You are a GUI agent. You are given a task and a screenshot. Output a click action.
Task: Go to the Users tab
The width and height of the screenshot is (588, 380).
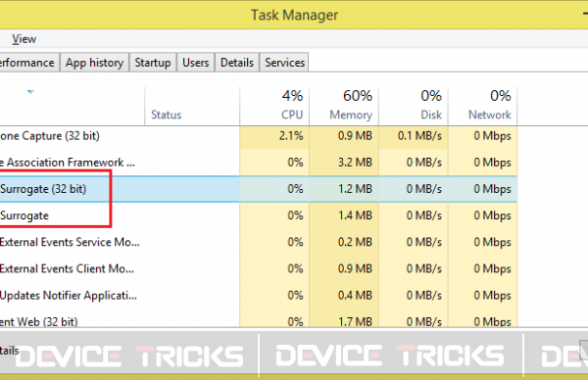click(195, 63)
